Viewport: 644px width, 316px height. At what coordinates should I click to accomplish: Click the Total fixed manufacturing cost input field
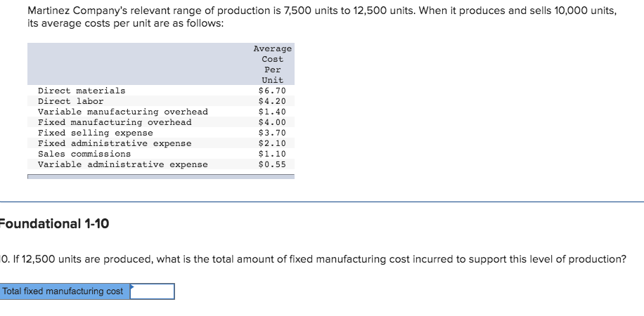point(153,291)
